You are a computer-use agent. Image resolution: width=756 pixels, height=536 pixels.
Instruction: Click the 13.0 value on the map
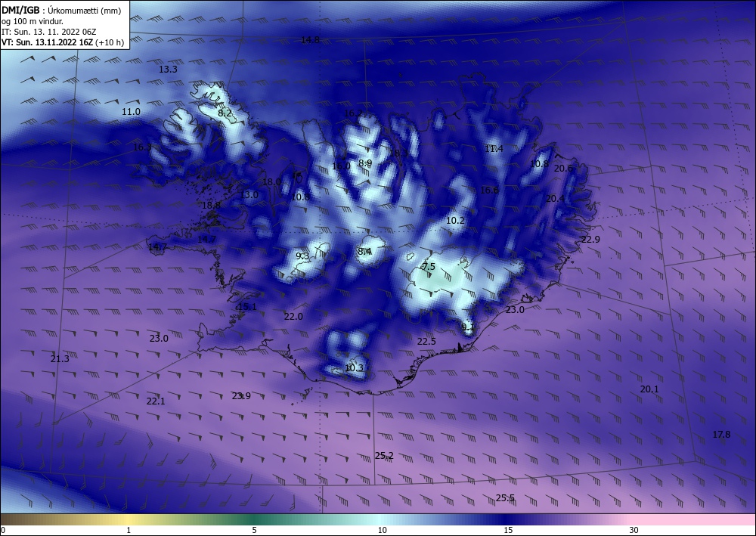pos(249,195)
